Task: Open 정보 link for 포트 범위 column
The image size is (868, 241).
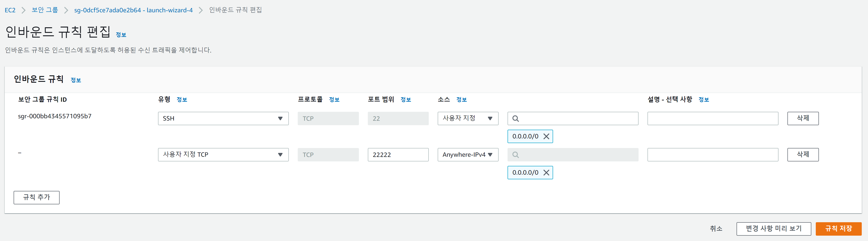Action: (x=406, y=99)
